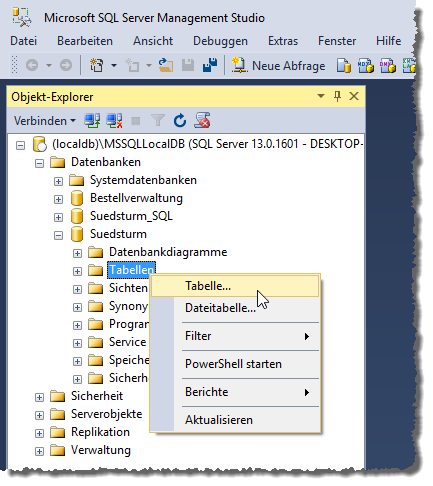
Task: Collapse the (localdb)\MSSQLLocalDB server node
Action: [20, 145]
